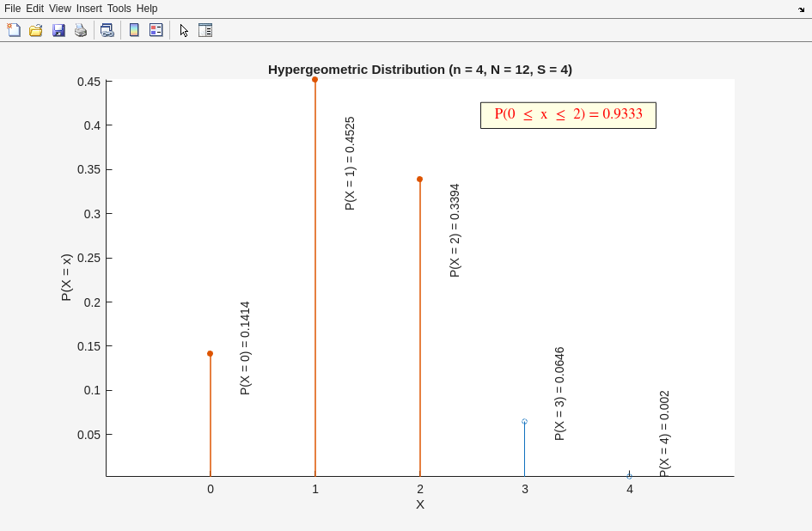Click the Hypergeometric Distribution plot title

(x=419, y=70)
